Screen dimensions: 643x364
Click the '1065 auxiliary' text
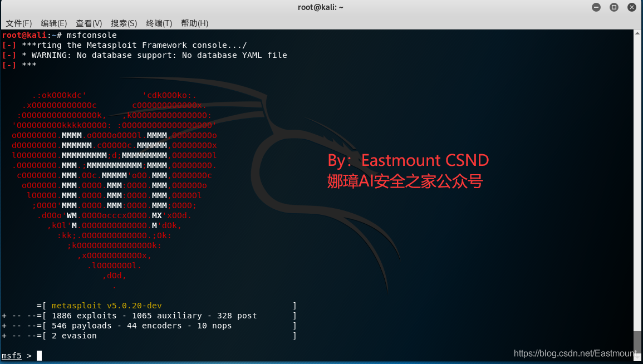(167, 316)
